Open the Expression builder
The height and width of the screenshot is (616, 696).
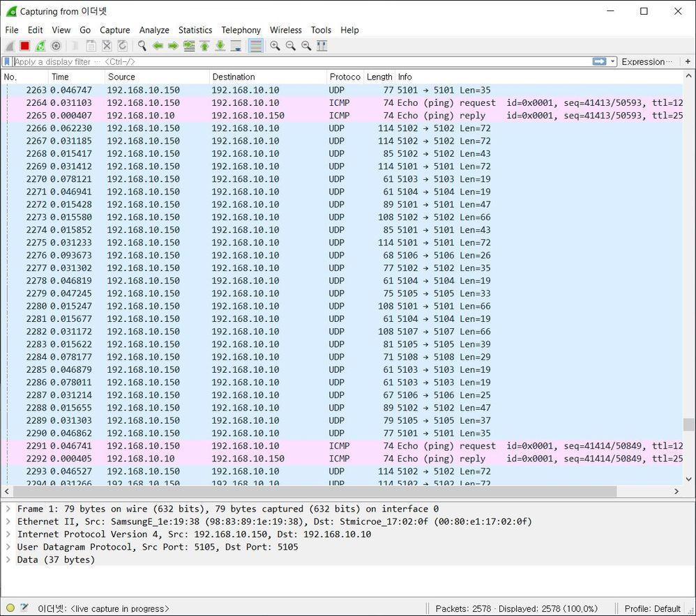click(646, 61)
